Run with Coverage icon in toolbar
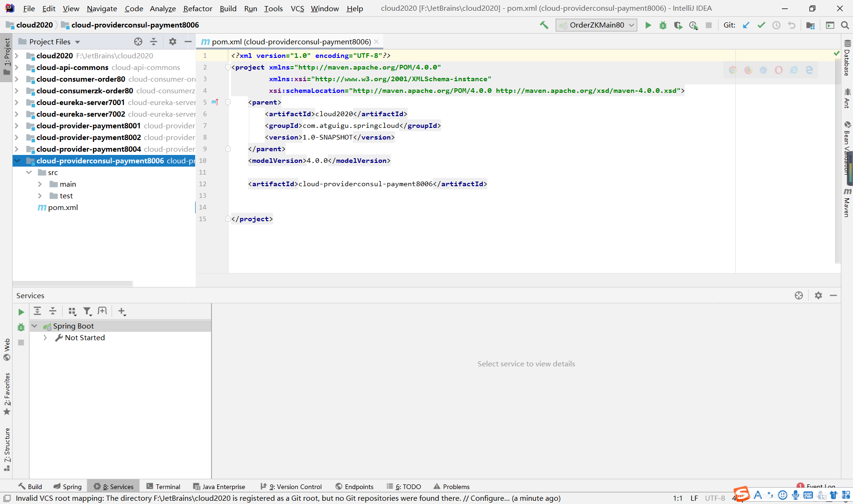Image resolution: width=853 pixels, height=504 pixels. pyautogui.click(x=678, y=25)
